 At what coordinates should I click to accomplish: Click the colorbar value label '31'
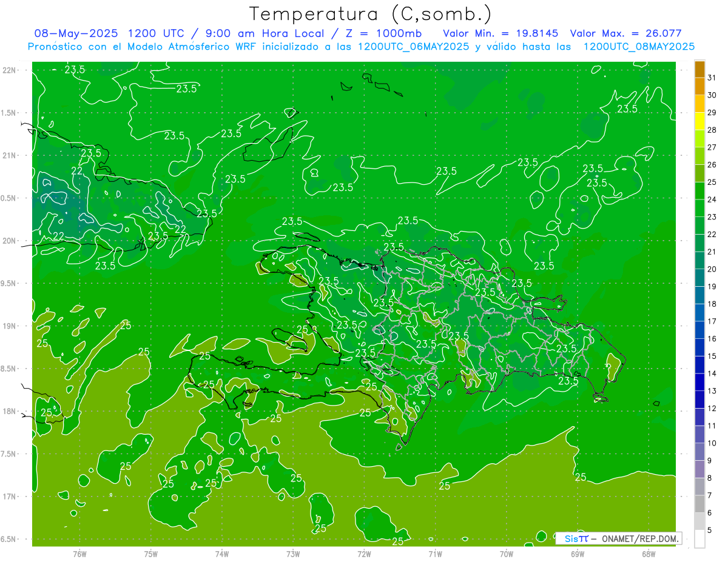712,78
